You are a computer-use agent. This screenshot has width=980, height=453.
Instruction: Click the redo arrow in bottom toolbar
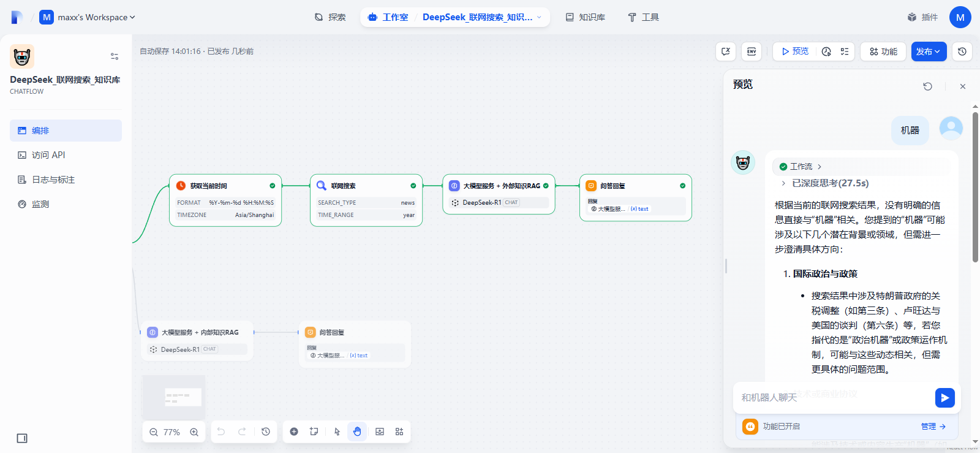(x=242, y=432)
